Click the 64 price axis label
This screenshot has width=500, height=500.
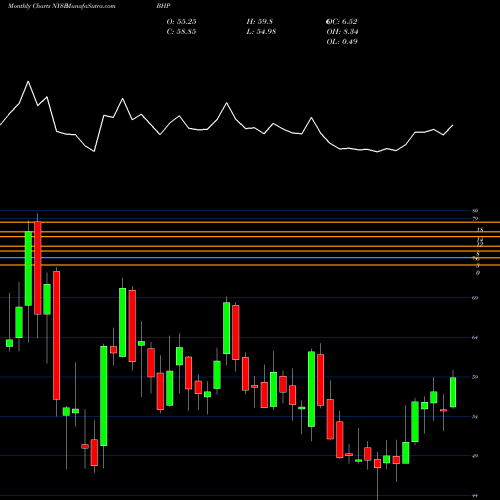tap(475, 338)
